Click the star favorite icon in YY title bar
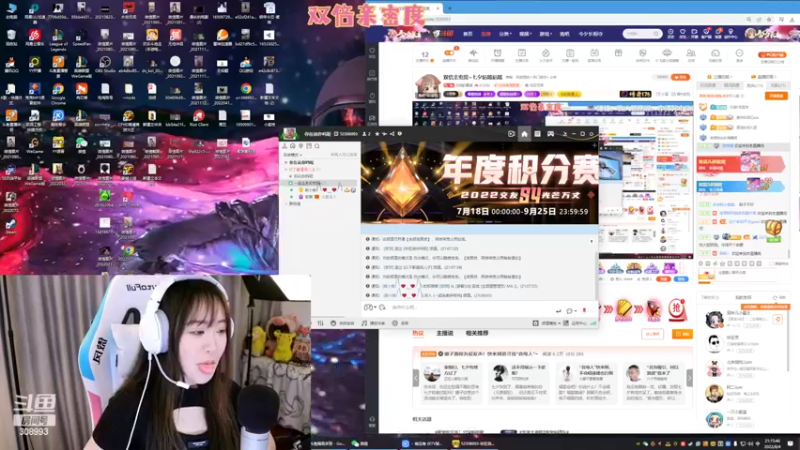800x450 pixels. point(377,134)
